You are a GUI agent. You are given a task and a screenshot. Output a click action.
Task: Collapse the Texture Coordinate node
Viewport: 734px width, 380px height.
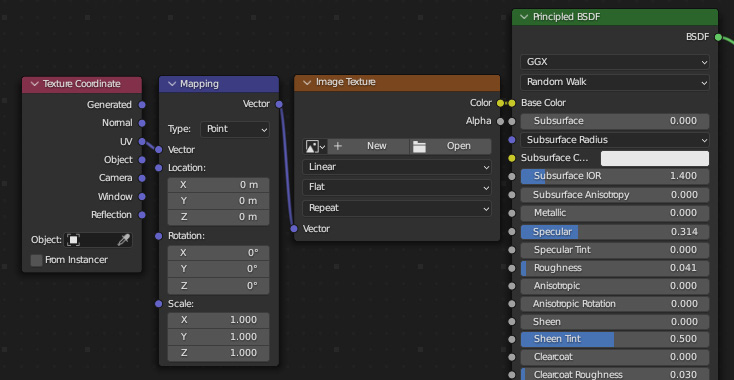pyautogui.click(x=34, y=84)
